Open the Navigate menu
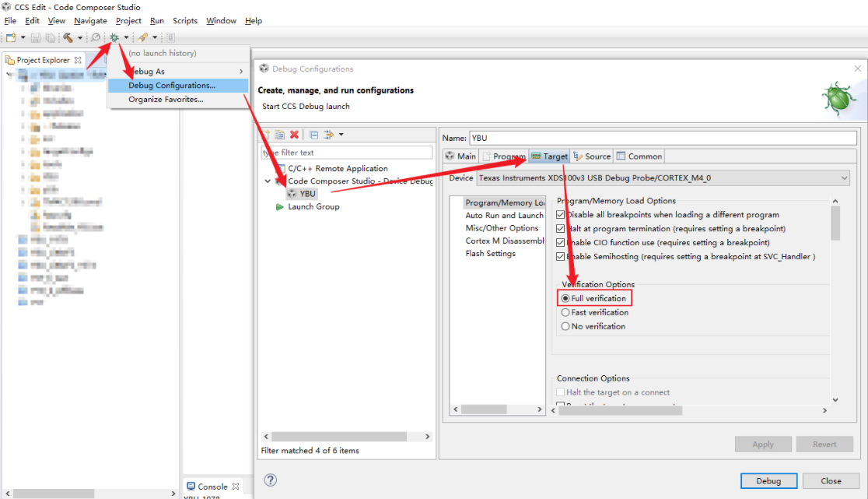The image size is (868, 499). pos(90,20)
